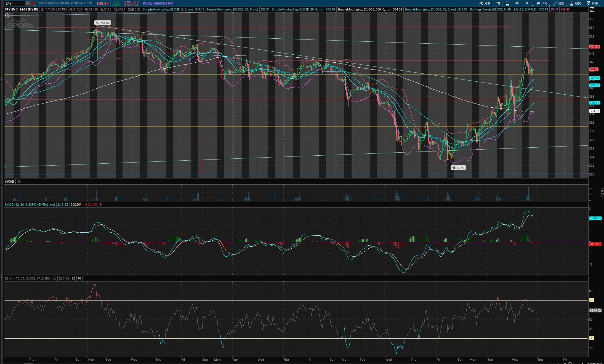Click the RSI 30 oversold level tag

tap(592, 338)
